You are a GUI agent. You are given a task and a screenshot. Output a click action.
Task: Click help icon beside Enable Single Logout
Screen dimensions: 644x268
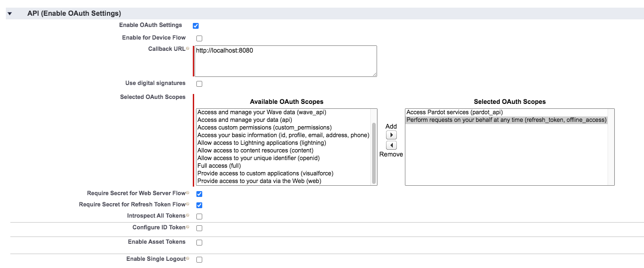[187, 259]
